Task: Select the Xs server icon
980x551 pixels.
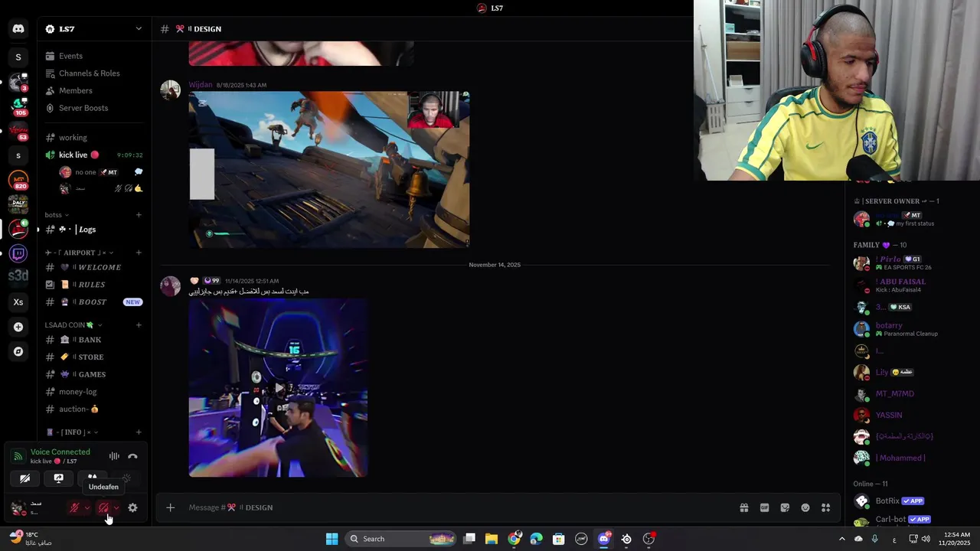Action: [x=18, y=302]
